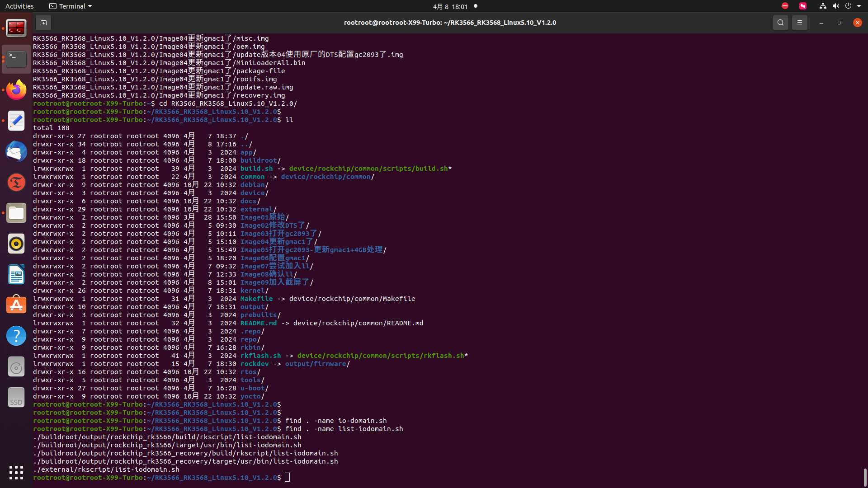Click the volume speaker icon in top bar
This screenshot has width=868, height=488.
click(x=835, y=6)
